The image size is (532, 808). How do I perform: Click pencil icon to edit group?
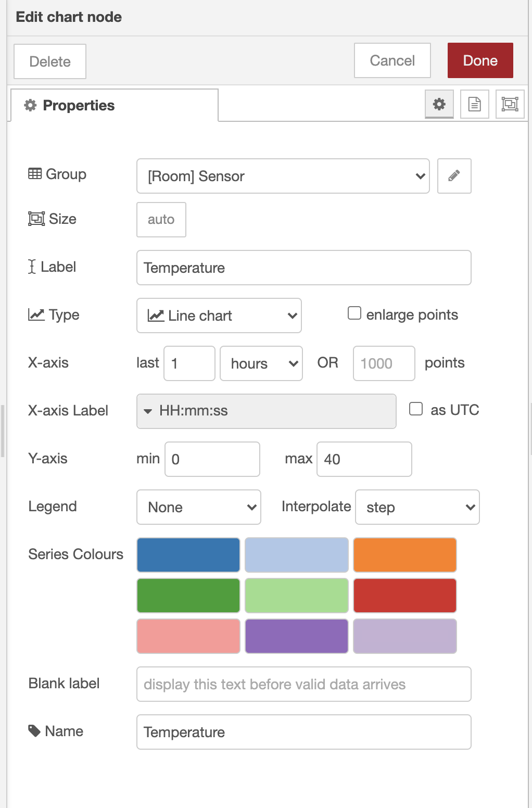tap(454, 176)
